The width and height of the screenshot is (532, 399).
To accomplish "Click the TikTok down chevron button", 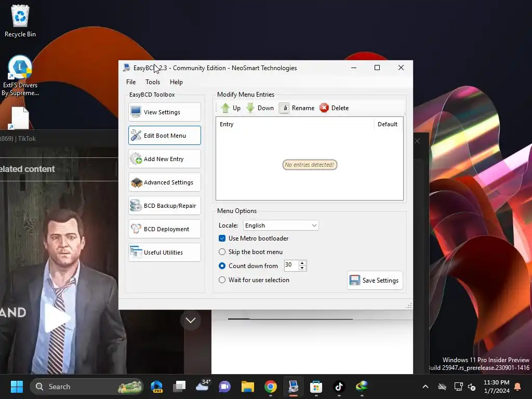I will point(190,320).
